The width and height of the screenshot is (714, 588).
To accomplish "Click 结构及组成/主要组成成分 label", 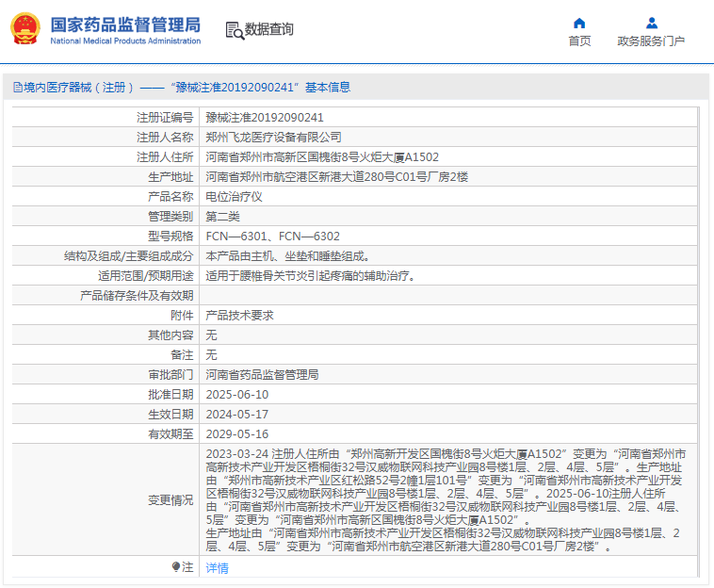I will [129, 256].
